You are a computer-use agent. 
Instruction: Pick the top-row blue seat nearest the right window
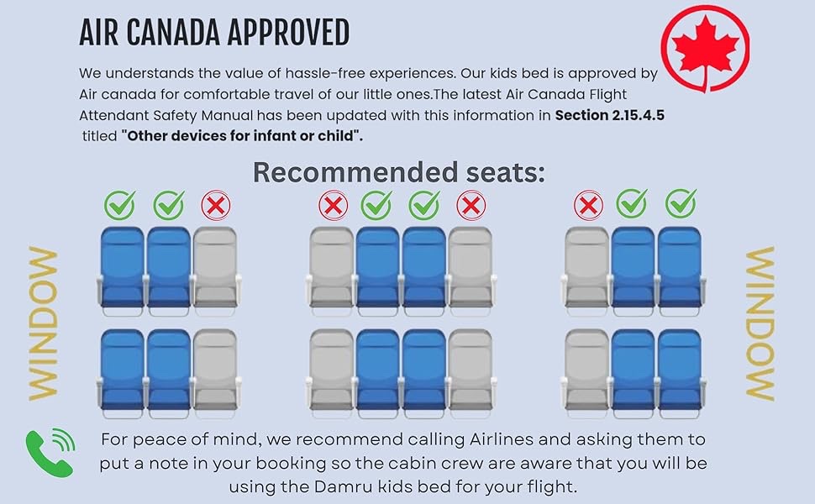679,267
